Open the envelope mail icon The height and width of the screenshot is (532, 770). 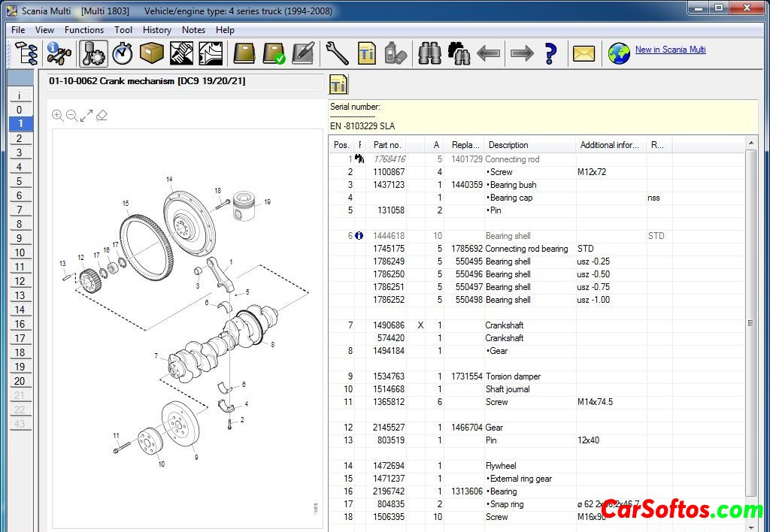pyautogui.click(x=584, y=53)
